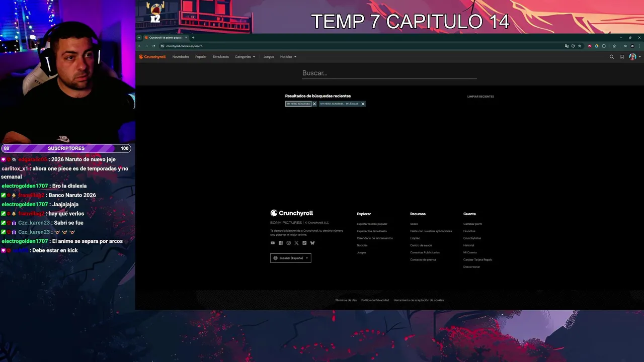Open Hazte con nuestras aplicaciones link
644x362 pixels.
tap(431, 231)
